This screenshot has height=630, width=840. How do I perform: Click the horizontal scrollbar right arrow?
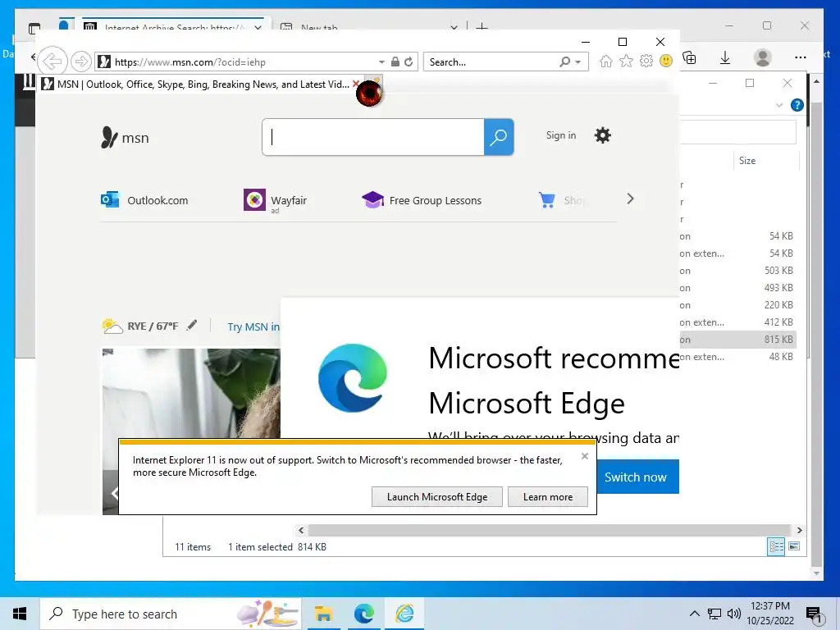799,530
